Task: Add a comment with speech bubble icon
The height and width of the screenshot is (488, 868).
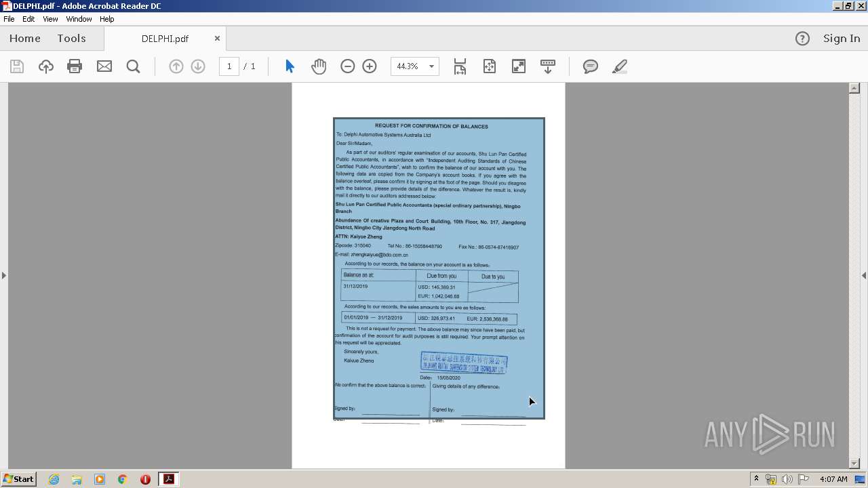Action: pyautogui.click(x=591, y=66)
